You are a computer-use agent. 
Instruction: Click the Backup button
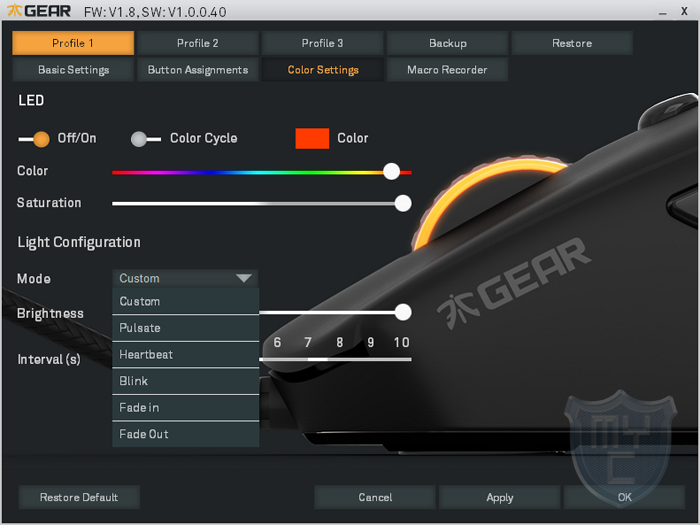click(x=447, y=43)
